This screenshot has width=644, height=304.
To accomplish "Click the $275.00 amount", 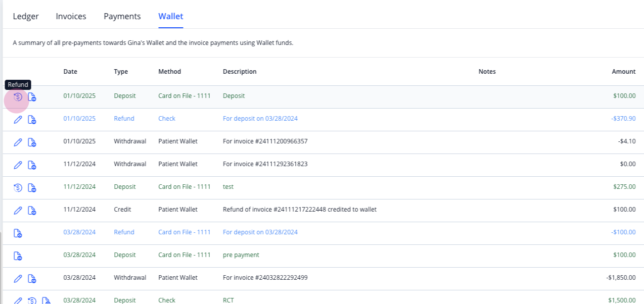I will pyautogui.click(x=624, y=187).
